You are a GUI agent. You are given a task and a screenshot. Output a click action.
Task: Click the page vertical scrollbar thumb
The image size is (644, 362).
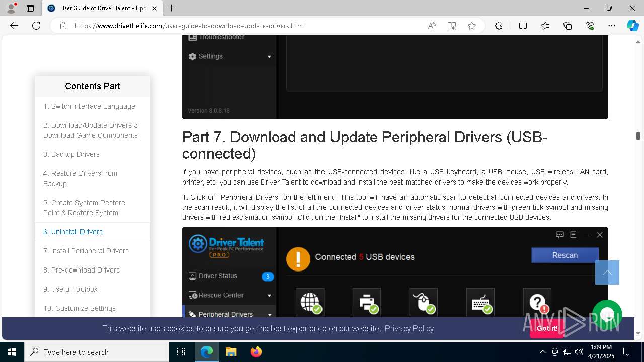638,136
